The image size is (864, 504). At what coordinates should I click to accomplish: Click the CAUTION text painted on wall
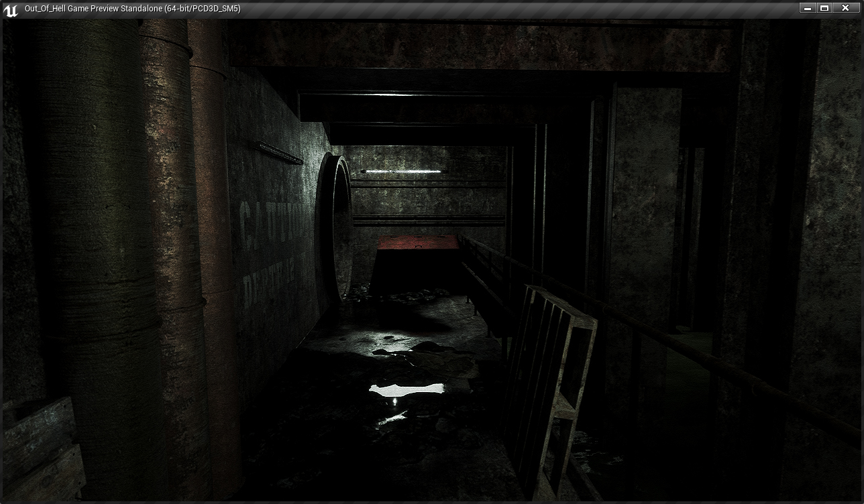pos(270,220)
